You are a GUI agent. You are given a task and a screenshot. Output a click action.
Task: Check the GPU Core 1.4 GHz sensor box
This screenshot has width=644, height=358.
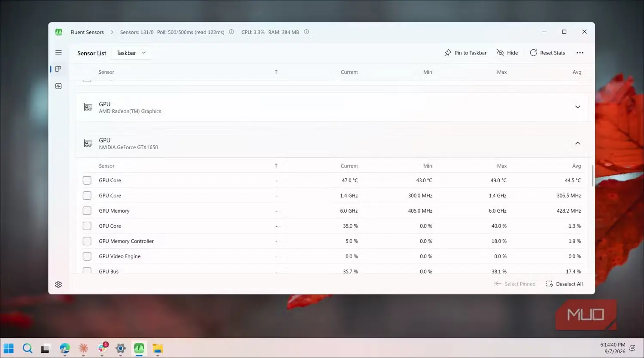[x=87, y=196]
